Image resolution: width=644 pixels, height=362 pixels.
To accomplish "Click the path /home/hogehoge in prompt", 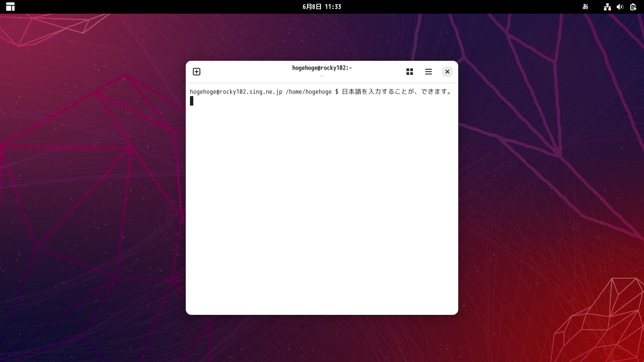I will pos(309,92).
